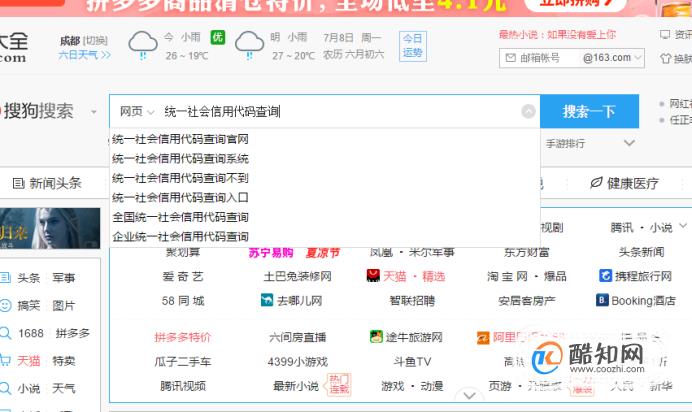Click the 今日运势 button

point(413,46)
